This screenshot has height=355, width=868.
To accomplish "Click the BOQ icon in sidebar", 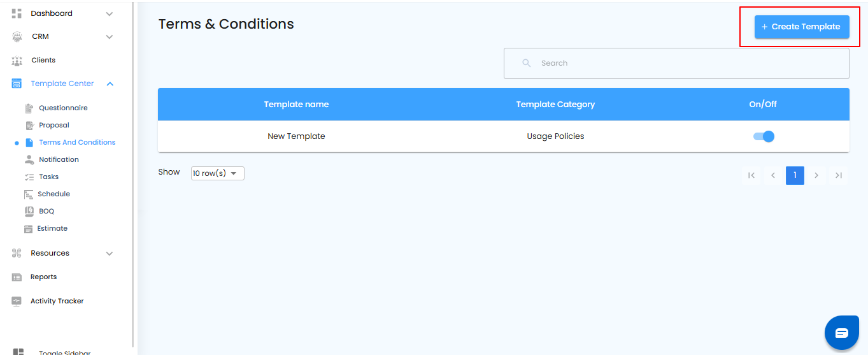I will tap(29, 211).
